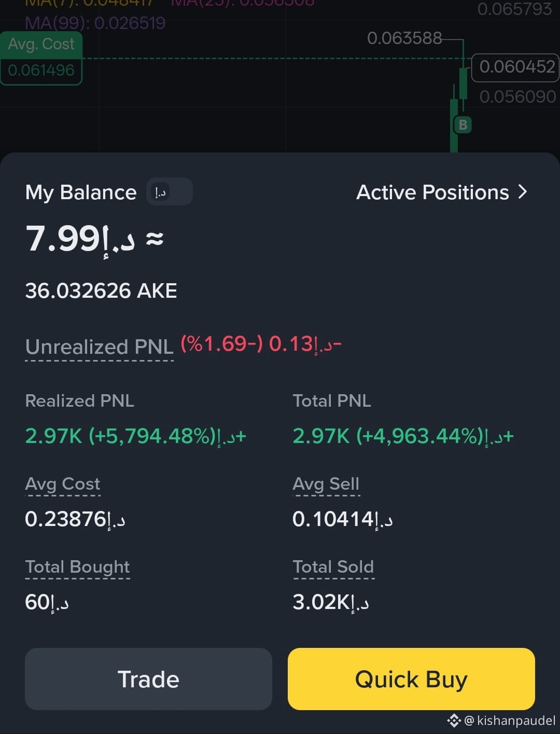The image size is (560, 734).
Task: Toggle the balance currency switch
Action: 170,192
